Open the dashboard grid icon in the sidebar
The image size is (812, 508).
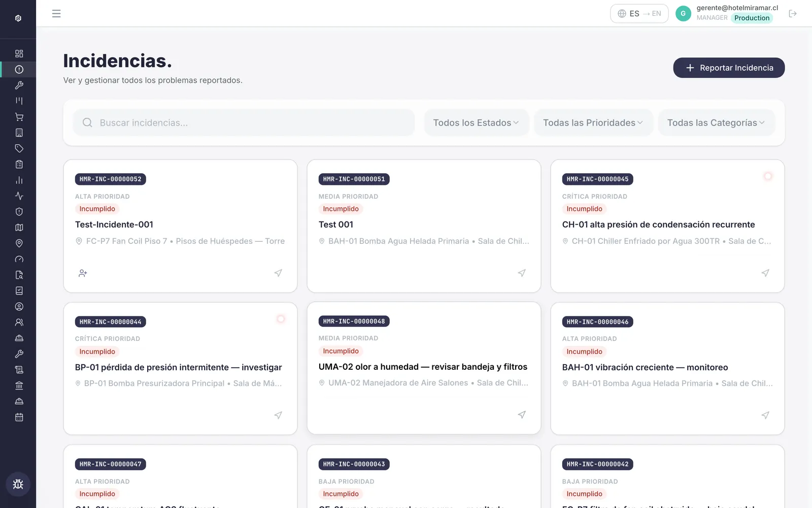(19, 53)
